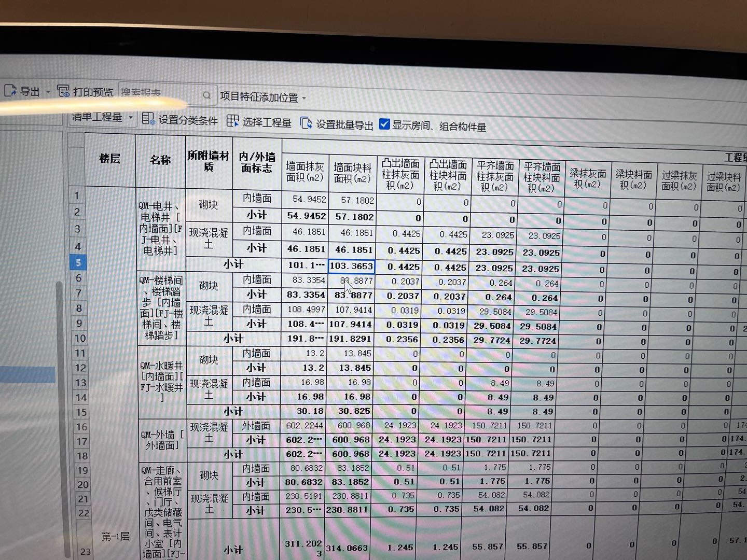The height and width of the screenshot is (560, 747).
Task: Click the 导出 export icon
Action: (10, 91)
